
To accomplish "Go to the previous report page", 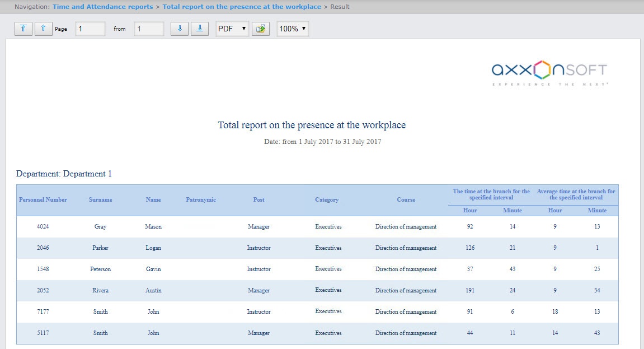I will (x=43, y=29).
